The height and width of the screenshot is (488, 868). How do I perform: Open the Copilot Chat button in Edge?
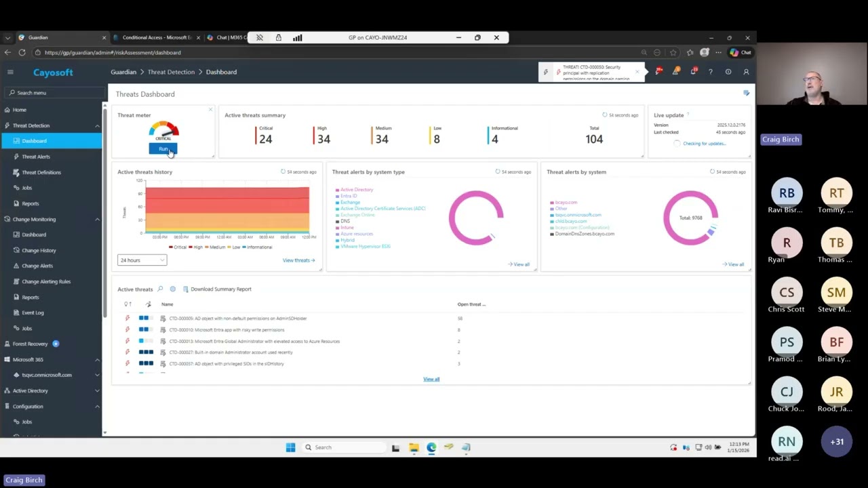coord(741,52)
